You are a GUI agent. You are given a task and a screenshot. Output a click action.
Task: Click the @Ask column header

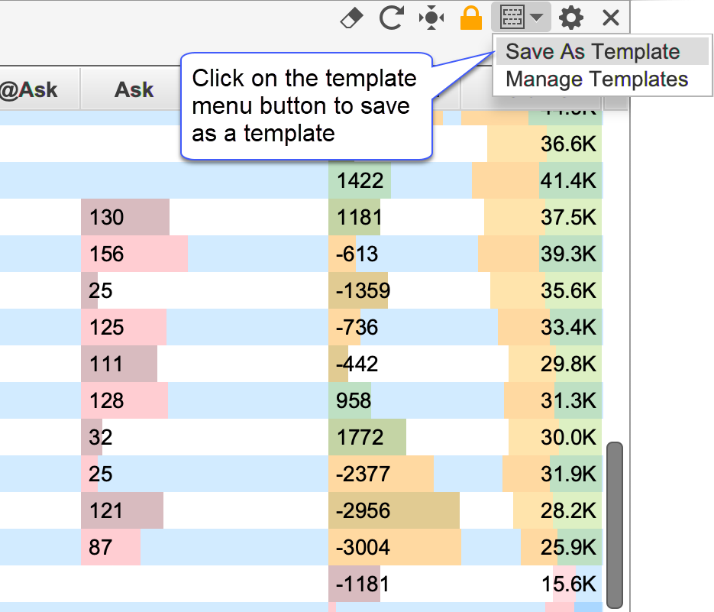point(28,90)
